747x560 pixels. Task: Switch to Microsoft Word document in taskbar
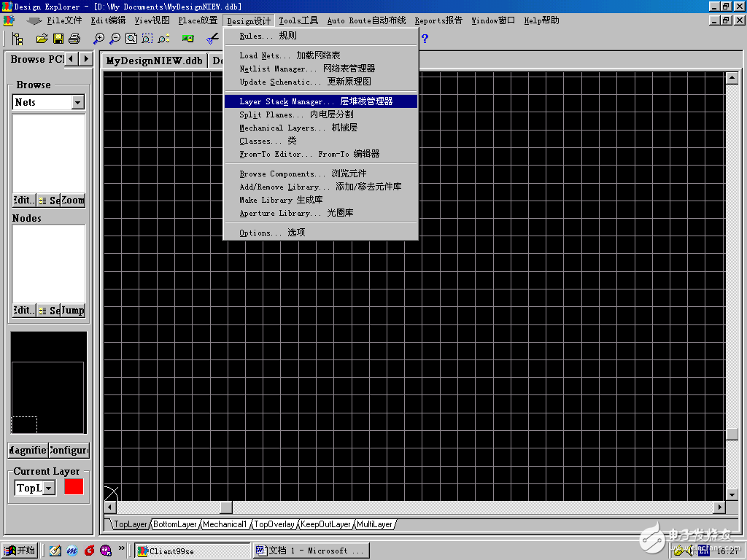point(311,551)
